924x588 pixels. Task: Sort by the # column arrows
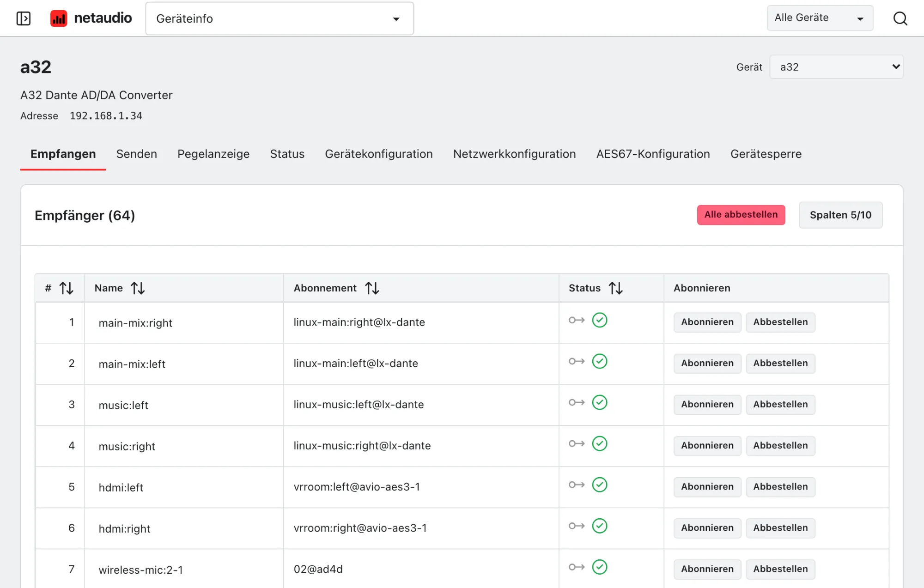pos(67,288)
